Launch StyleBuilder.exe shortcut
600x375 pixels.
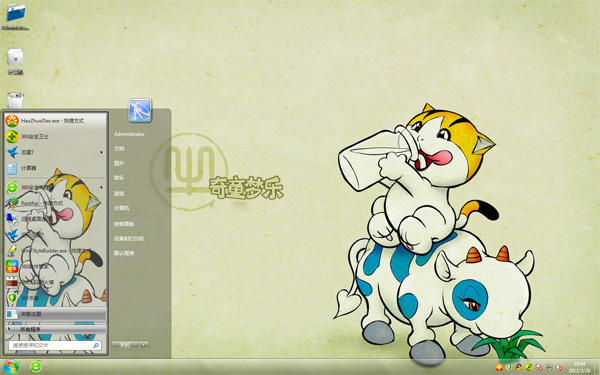(x=55, y=251)
